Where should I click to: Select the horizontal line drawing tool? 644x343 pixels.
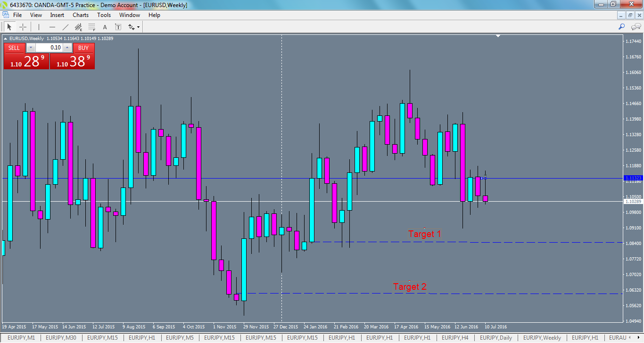coord(53,27)
